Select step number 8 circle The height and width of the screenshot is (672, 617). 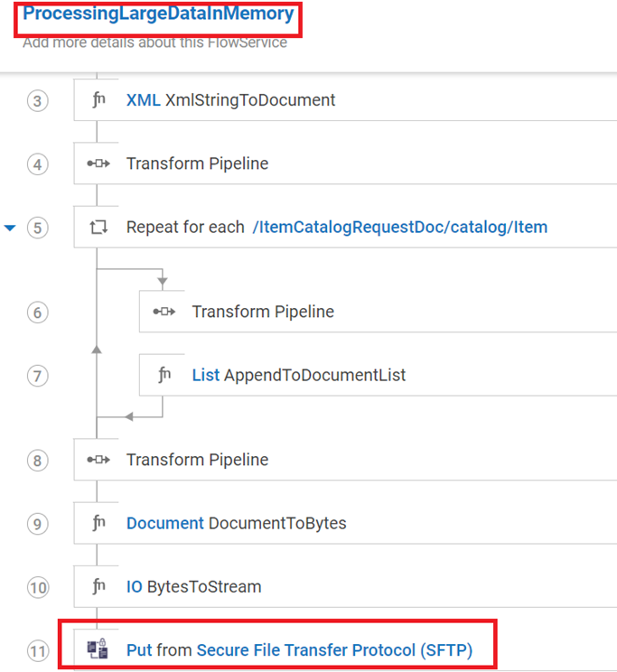(37, 461)
